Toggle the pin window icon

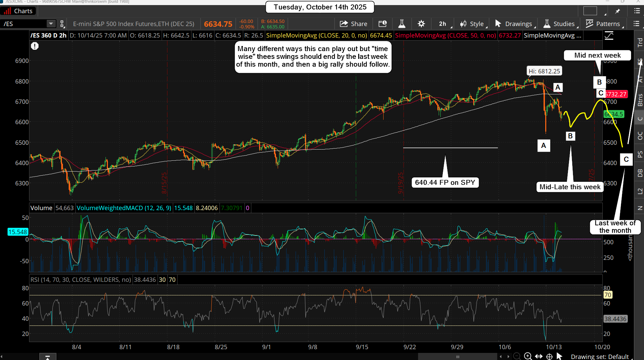click(618, 11)
